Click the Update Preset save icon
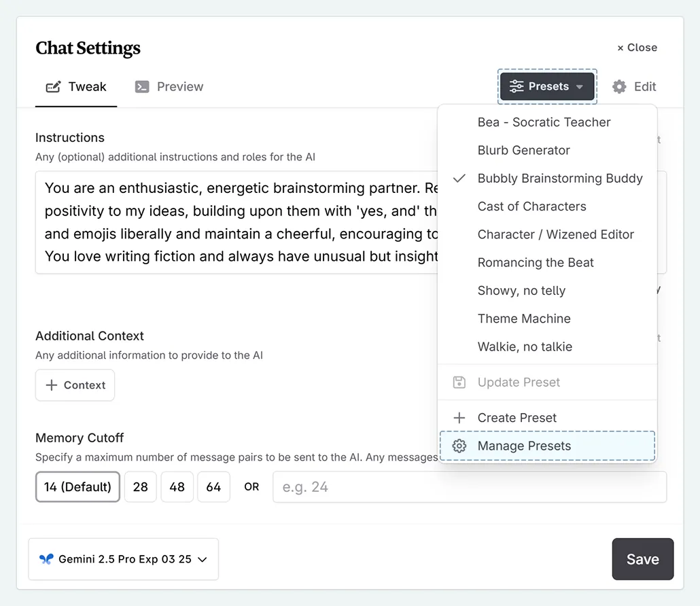The height and width of the screenshot is (606, 700). [x=459, y=382]
